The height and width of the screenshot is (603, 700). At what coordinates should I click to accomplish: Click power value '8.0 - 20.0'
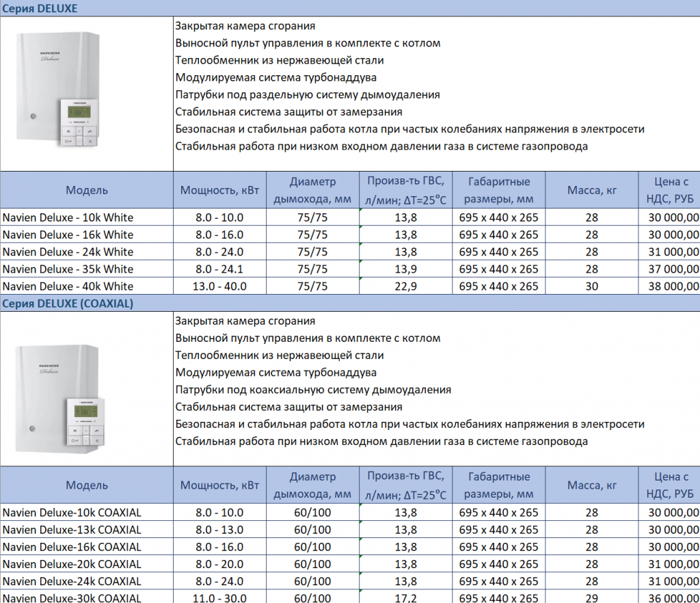(219, 564)
